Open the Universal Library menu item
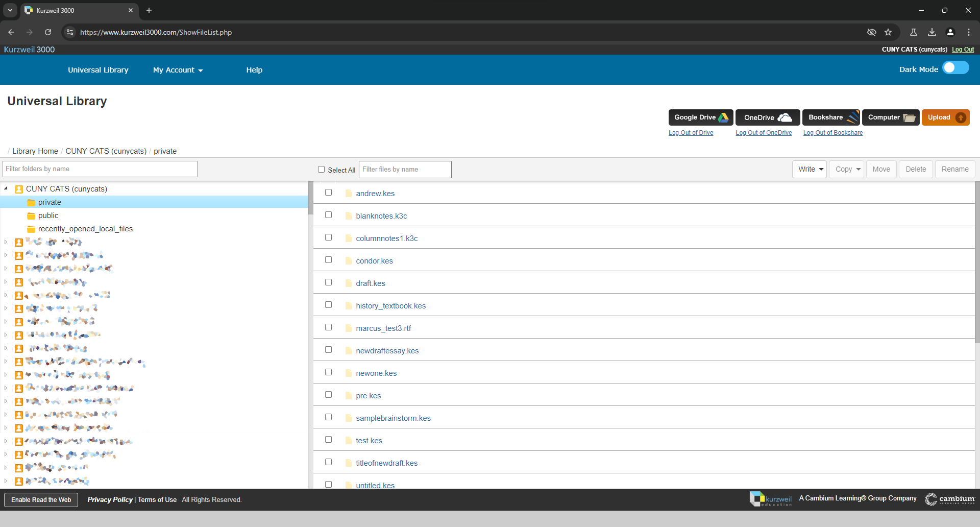This screenshot has width=980, height=527. click(x=98, y=70)
